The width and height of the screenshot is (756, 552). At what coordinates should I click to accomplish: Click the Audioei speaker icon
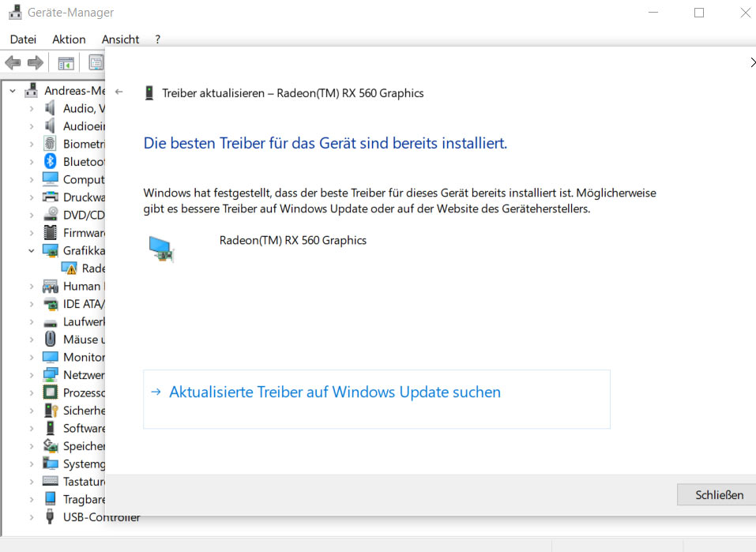click(50, 126)
